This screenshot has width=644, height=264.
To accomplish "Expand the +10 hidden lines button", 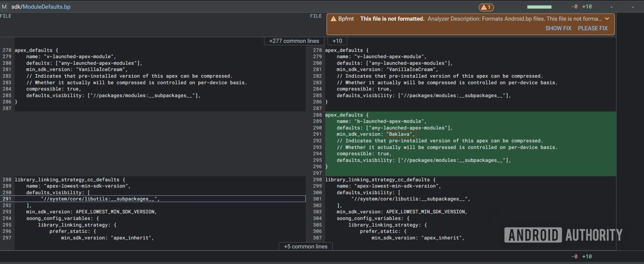I will 337,41.
